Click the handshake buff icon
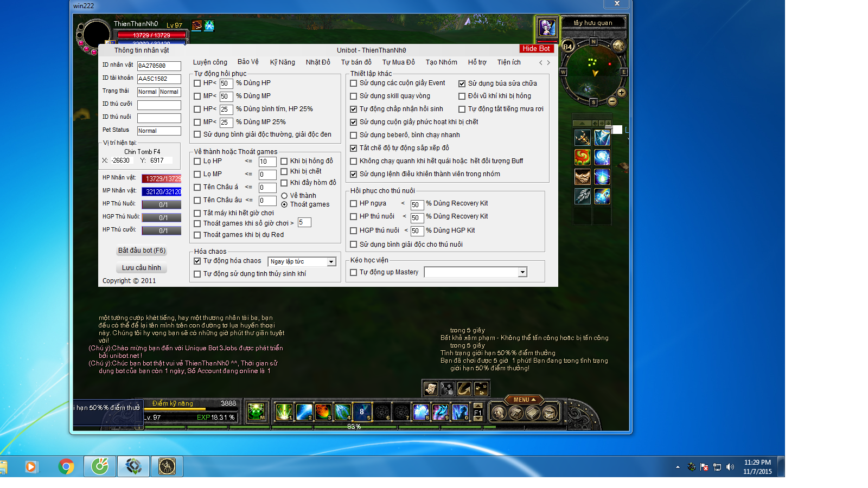The width and height of the screenshot is (868, 488). [x=583, y=177]
